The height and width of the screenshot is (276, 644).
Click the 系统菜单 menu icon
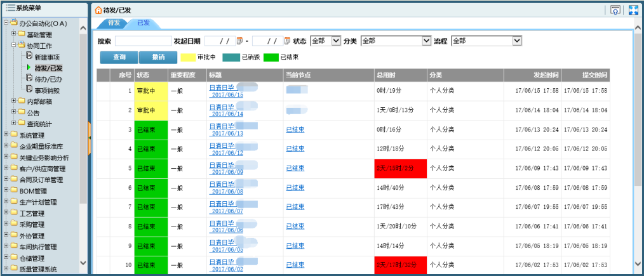tap(11, 7)
